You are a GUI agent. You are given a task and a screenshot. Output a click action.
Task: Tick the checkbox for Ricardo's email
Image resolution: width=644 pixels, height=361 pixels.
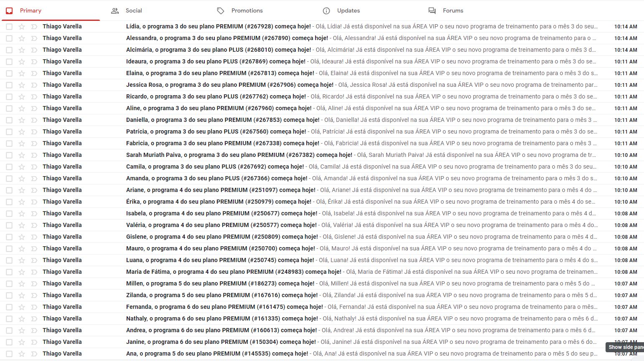pos(9,96)
